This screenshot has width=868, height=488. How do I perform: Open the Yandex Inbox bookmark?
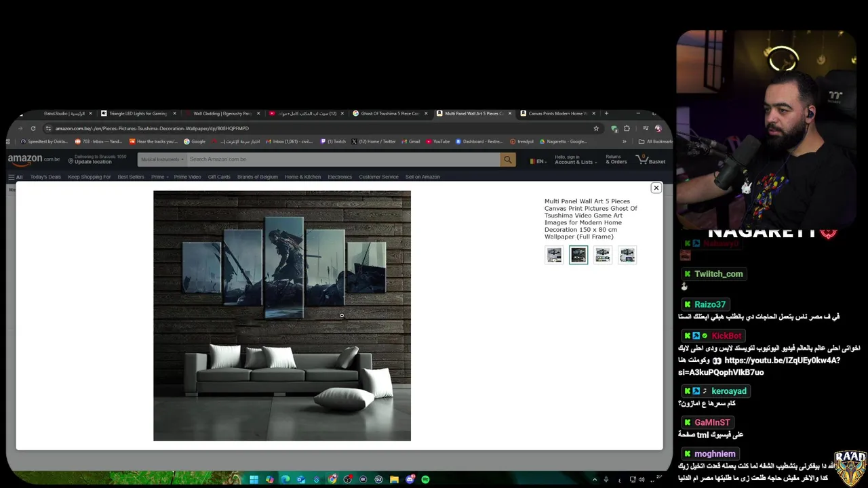click(99, 142)
